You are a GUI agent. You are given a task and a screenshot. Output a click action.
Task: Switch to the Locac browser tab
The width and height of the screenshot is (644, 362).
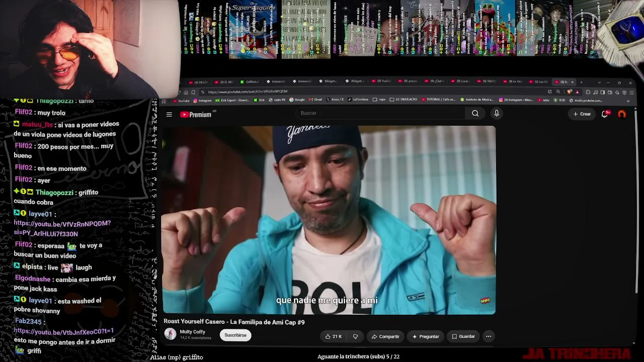tap(460, 82)
